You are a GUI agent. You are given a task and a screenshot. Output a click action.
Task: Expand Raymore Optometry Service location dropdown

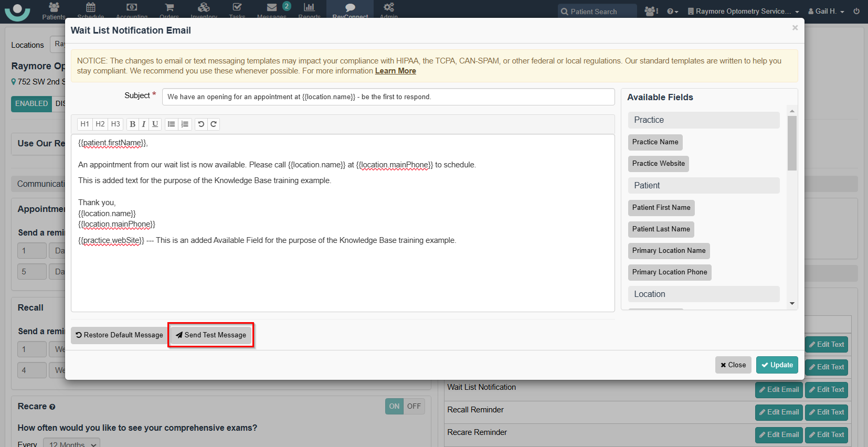point(743,11)
